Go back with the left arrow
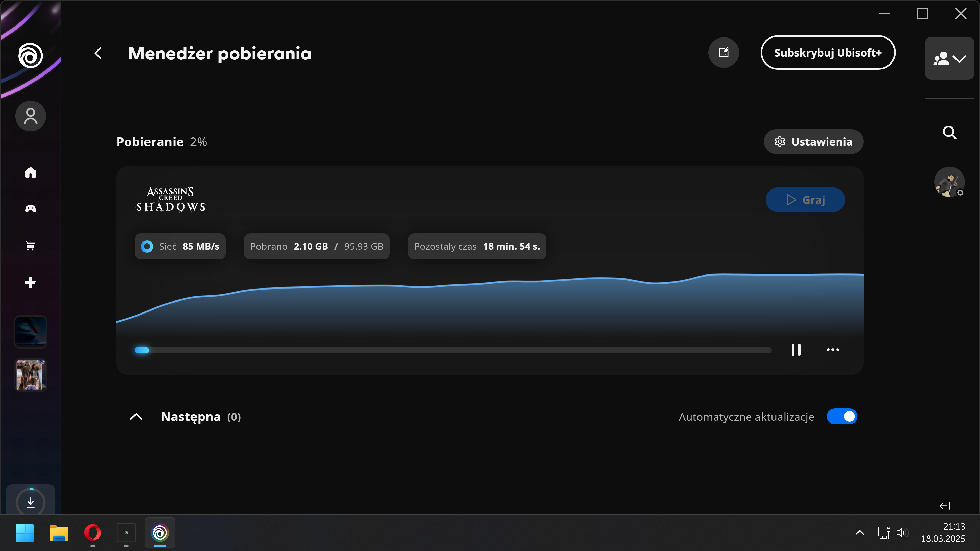Screen dimensions: 980x551 pos(98,53)
